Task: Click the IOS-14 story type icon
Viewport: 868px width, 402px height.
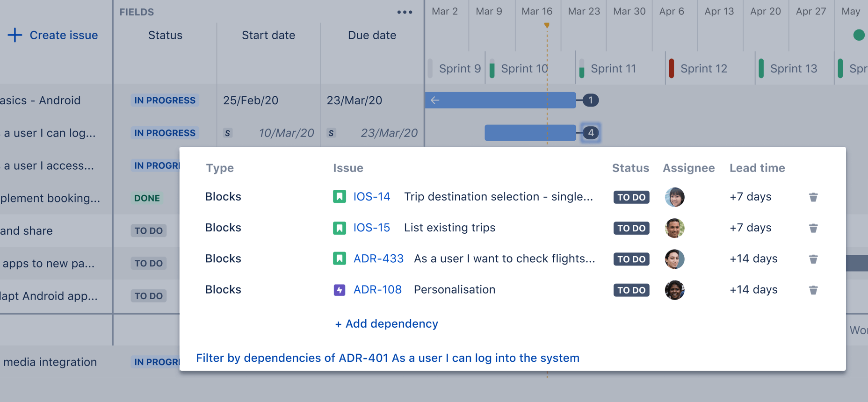Action: pos(340,197)
